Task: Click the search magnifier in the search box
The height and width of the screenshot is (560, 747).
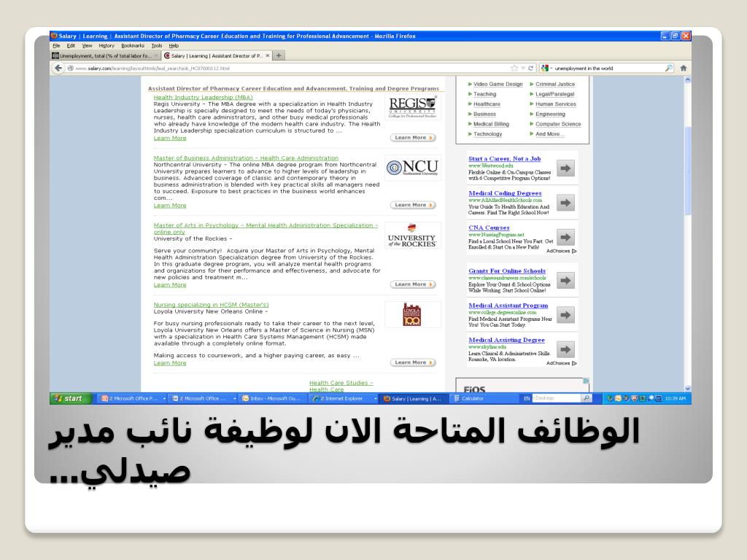Action: click(669, 68)
